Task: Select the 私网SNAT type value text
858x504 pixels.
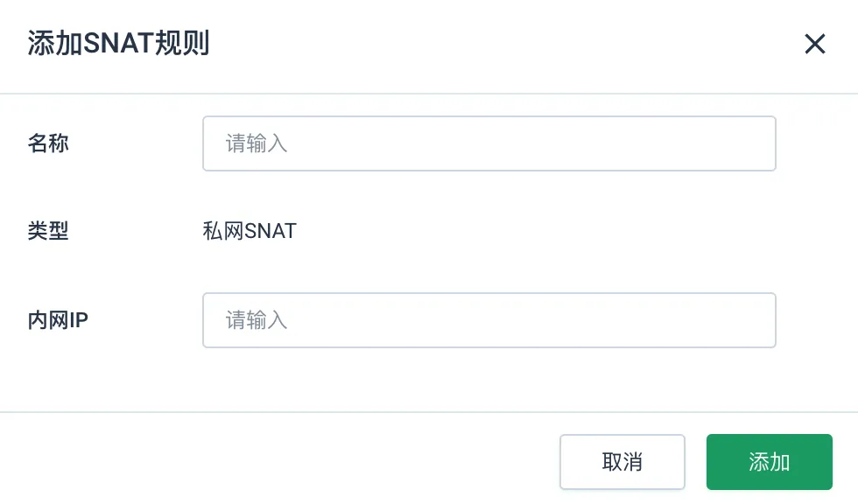Action: click(x=250, y=231)
